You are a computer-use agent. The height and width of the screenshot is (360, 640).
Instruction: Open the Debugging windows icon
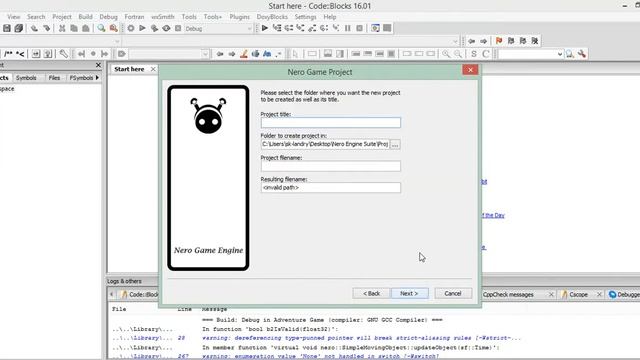click(375, 28)
